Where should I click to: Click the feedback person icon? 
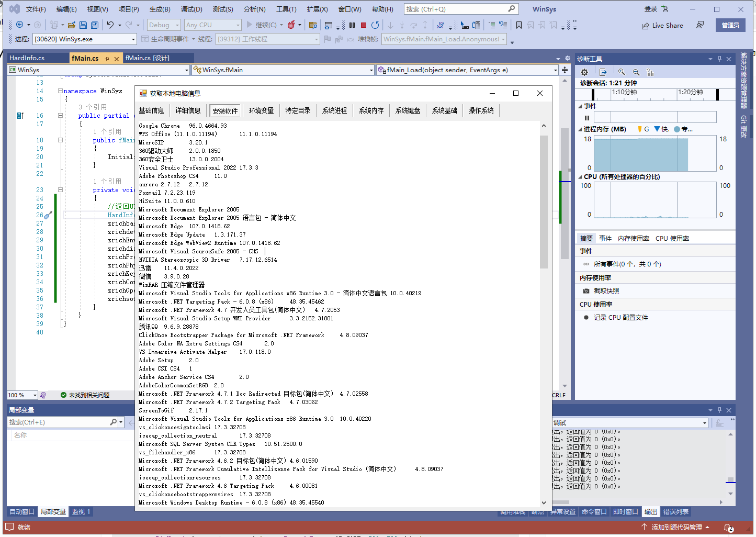click(700, 25)
